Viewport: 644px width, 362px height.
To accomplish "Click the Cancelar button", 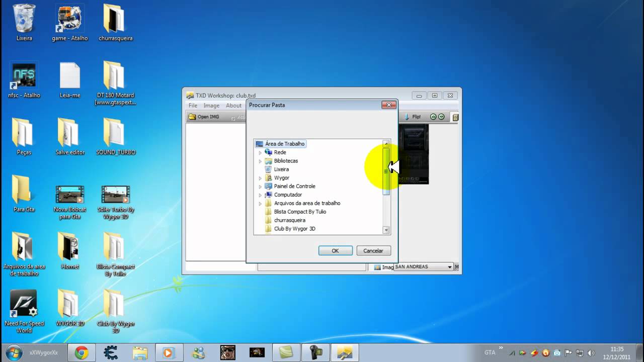I will 373,250.
